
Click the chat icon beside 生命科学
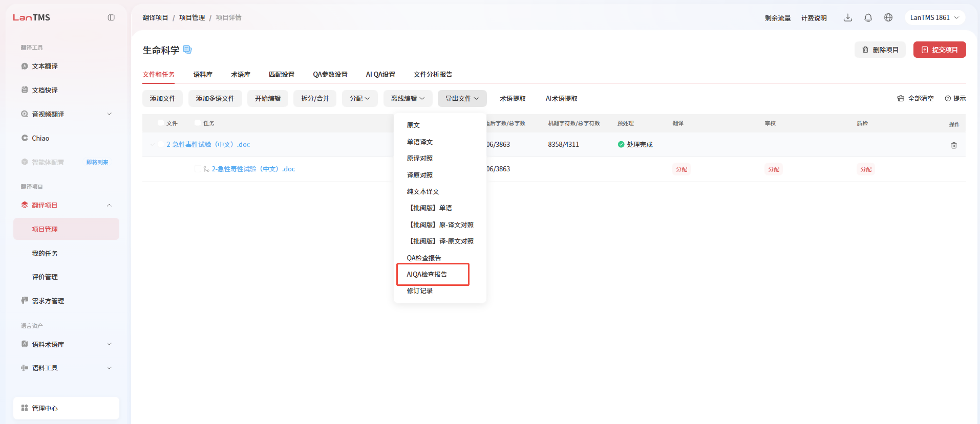pos(187,50)
